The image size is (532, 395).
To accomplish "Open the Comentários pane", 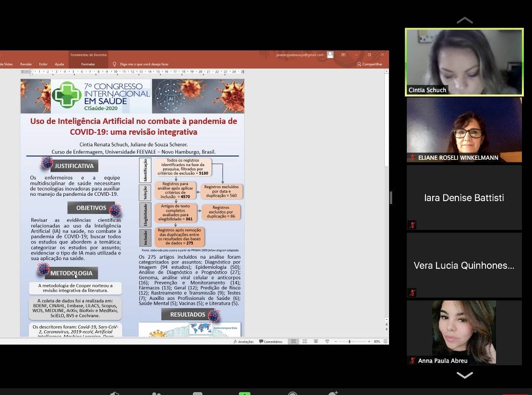I will (x=271, y=342).
